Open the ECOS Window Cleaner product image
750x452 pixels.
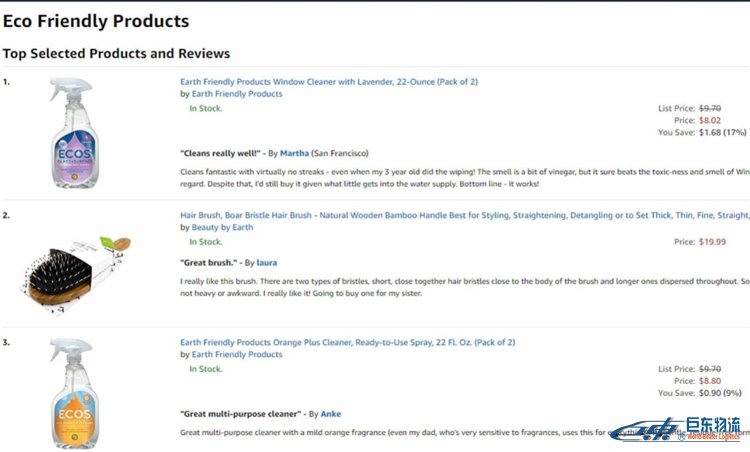[74, 132]
